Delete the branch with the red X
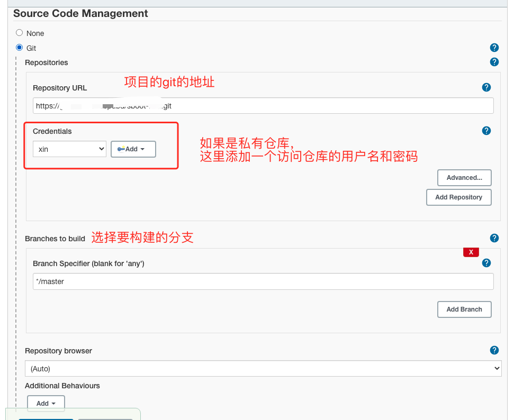 point(471,252)
